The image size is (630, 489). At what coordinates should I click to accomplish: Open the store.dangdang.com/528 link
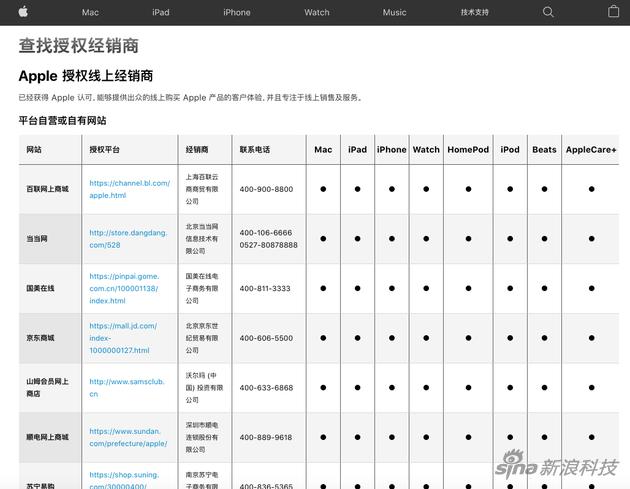click(128, 239)
